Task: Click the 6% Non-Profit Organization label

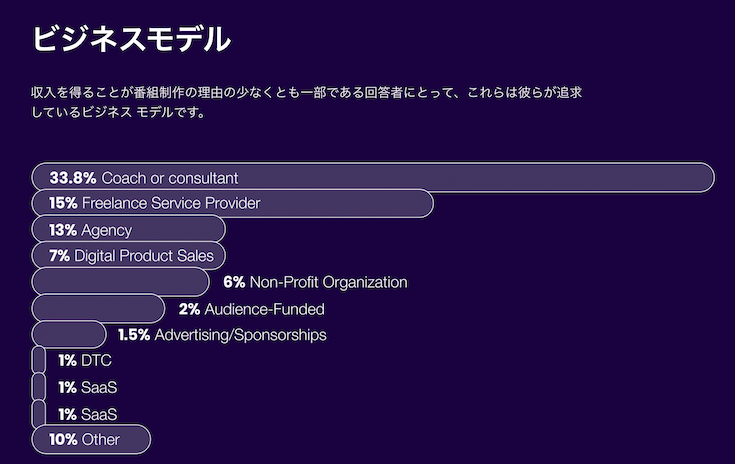Action: click(x=315, y=282)
